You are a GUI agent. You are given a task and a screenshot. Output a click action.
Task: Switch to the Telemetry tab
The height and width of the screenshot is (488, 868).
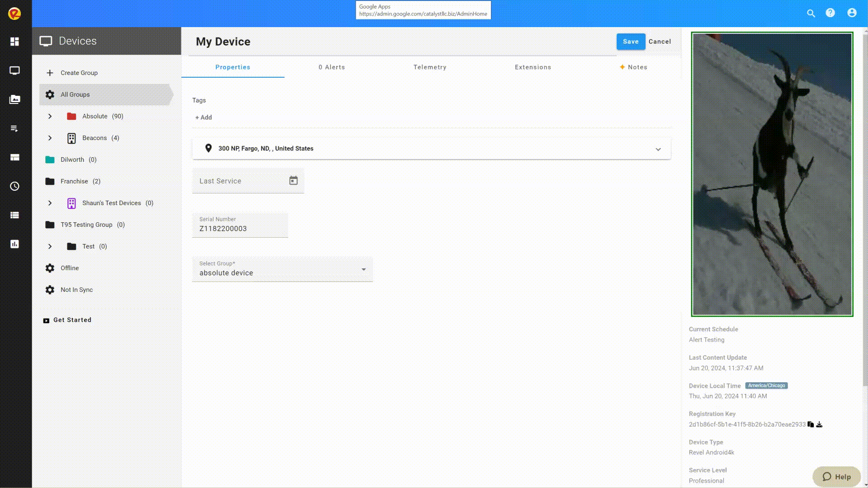(430, 67)
